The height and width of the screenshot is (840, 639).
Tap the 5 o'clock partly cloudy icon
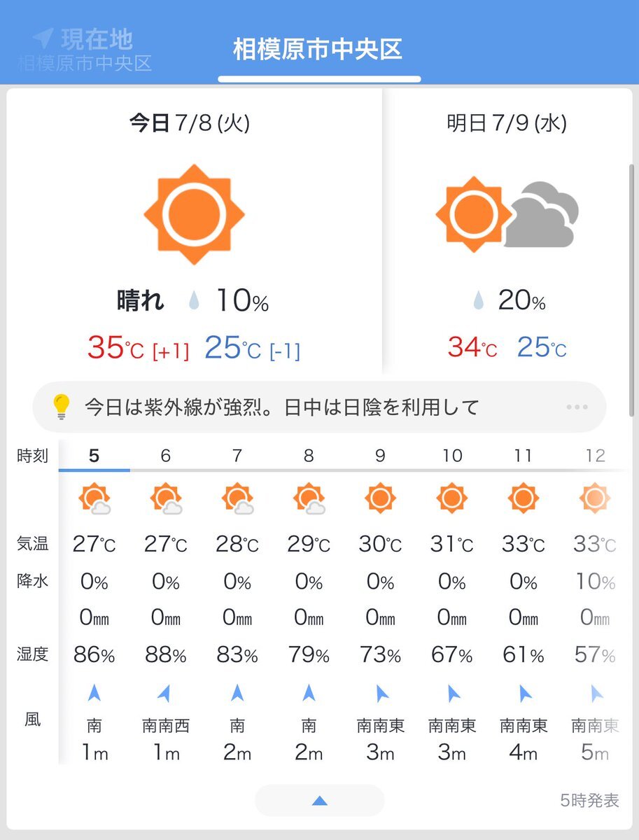94,499
